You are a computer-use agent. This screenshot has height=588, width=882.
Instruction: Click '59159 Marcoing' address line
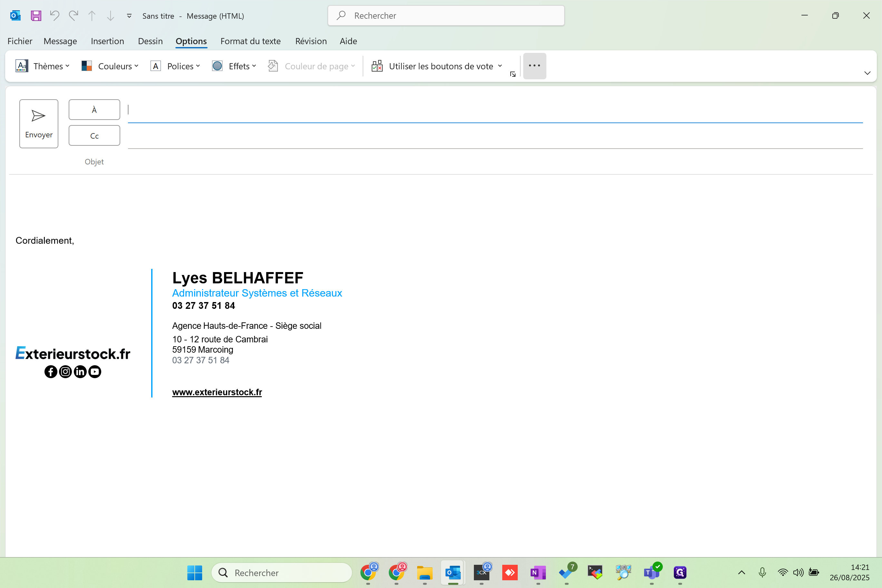203,349
